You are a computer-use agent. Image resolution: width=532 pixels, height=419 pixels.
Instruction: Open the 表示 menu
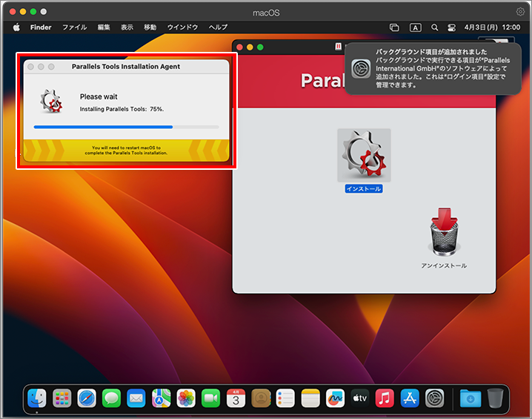point(127,27)
